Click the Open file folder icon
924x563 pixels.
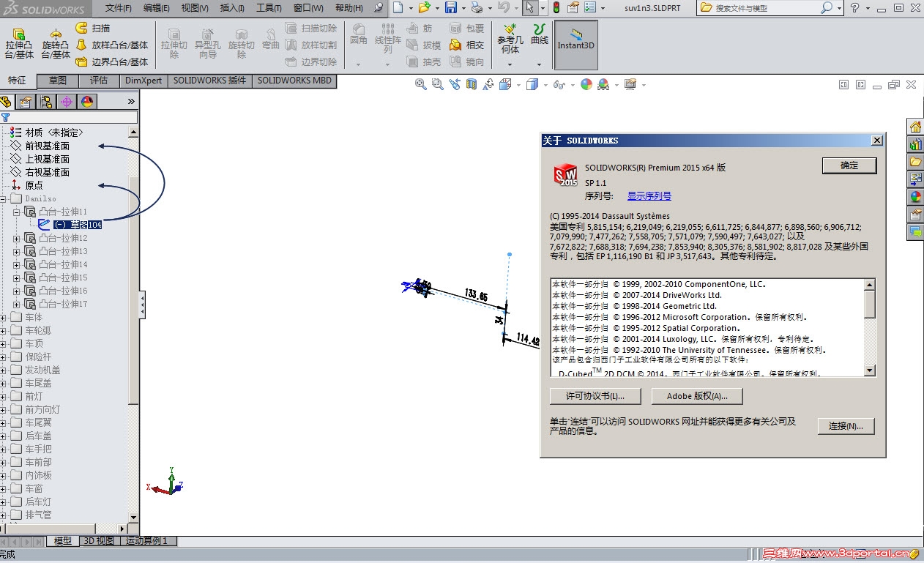point(424,8)
